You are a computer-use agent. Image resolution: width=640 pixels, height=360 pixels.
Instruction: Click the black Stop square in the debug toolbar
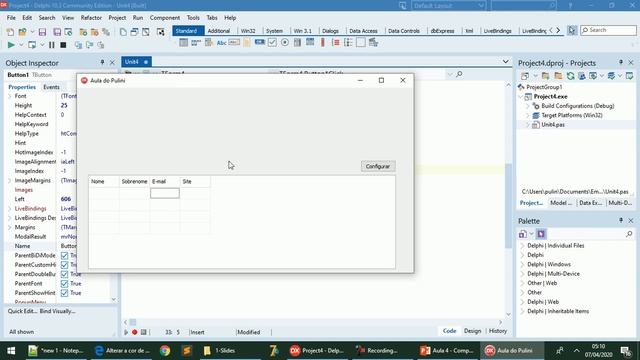click(x=63, y=45)
